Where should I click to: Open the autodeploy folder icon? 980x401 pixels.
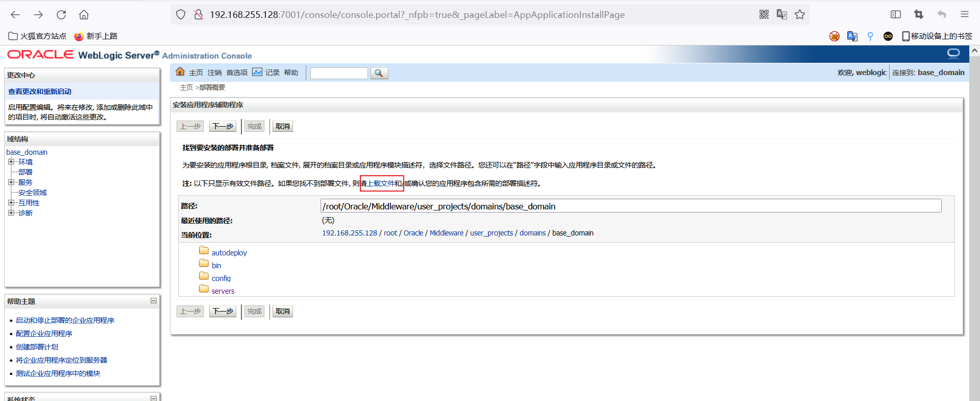pos(204,250)
